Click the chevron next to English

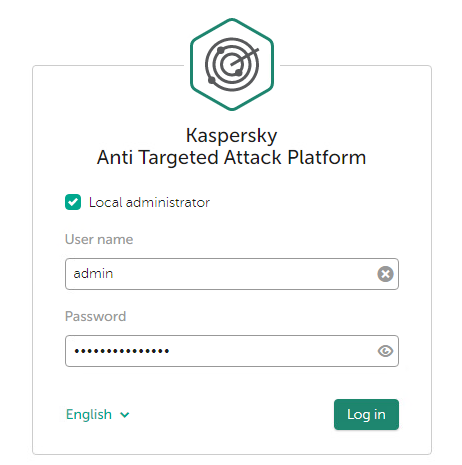125,415
